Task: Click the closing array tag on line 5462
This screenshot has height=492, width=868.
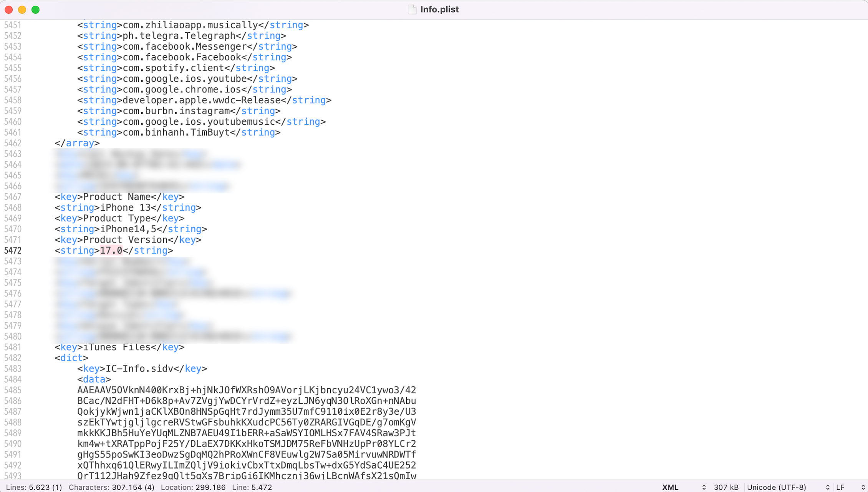Action: 77,143
